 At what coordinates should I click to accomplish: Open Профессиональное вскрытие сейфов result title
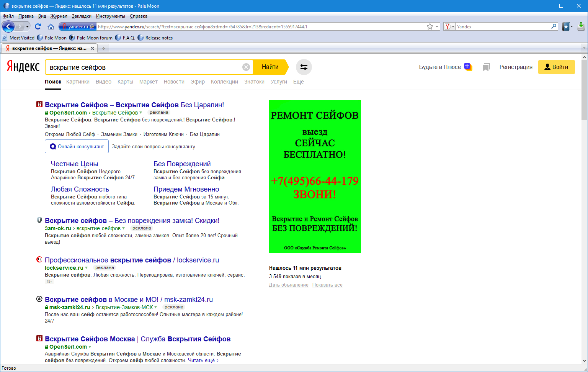click(132, 260)
